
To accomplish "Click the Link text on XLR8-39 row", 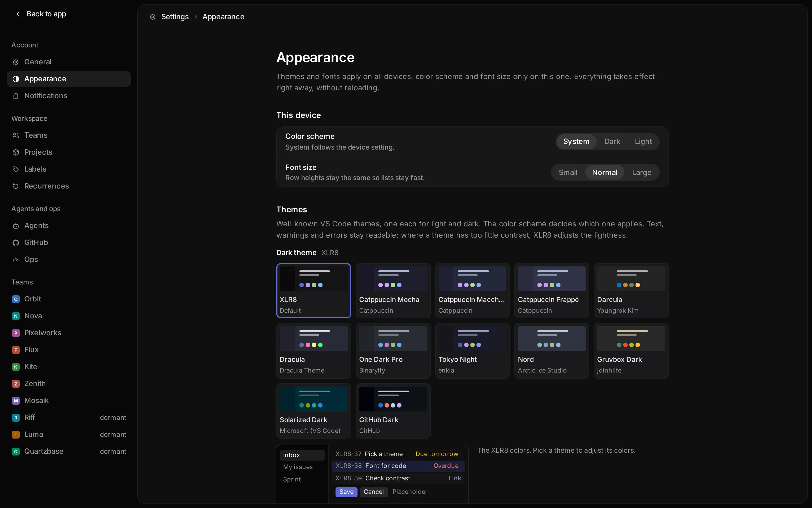I will pos(455,478).
